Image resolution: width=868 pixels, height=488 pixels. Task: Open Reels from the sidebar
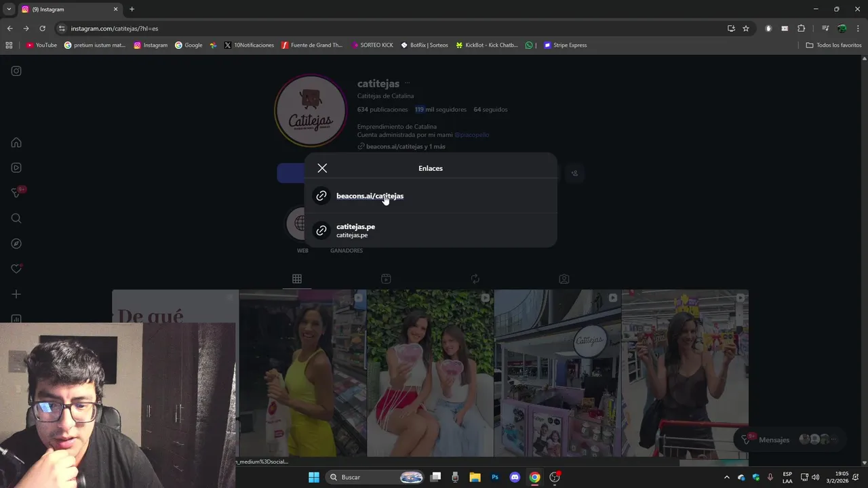tap(16, 168)
